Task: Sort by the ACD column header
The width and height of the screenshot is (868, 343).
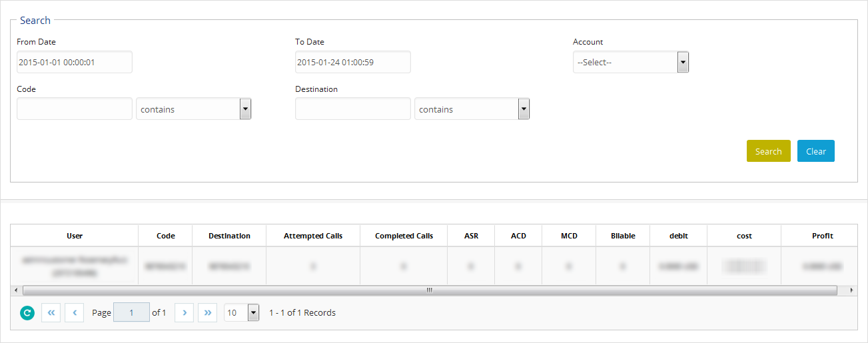Action: [x=518, y=236]
